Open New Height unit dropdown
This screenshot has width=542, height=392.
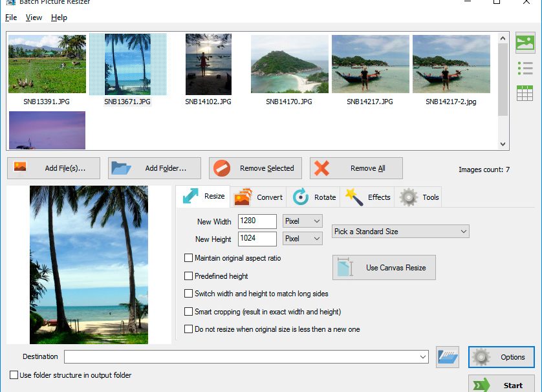pos(303,238)
